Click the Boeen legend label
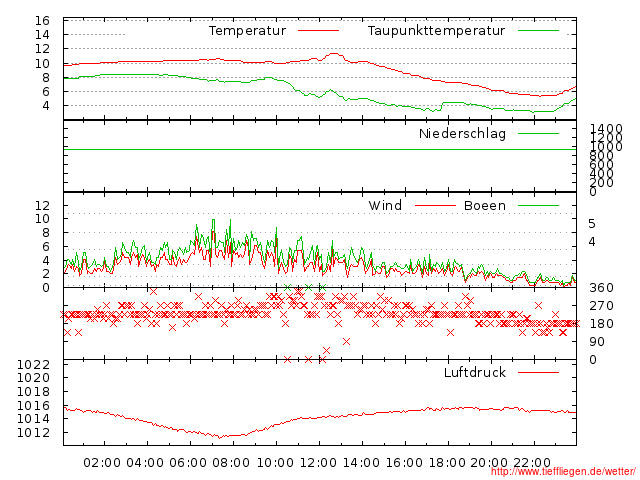Viewport: 640px width, 480px height. 484,206
